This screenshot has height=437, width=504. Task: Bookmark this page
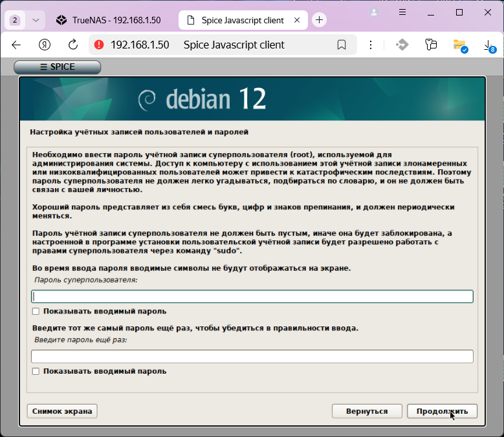tap(342, 45)
